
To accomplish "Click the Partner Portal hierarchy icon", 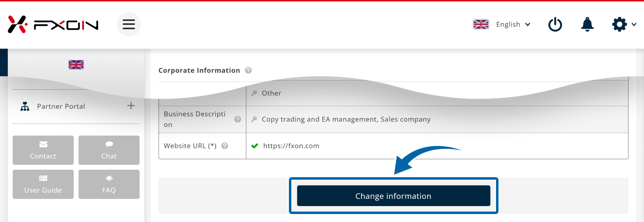I will [x=25, y=106].
